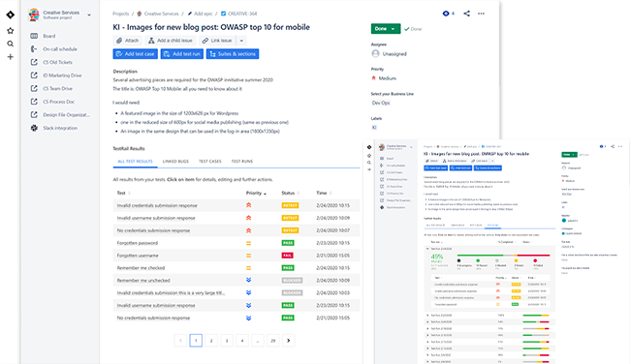
Task: Sort results by Priority column
Action: point(256,193)
